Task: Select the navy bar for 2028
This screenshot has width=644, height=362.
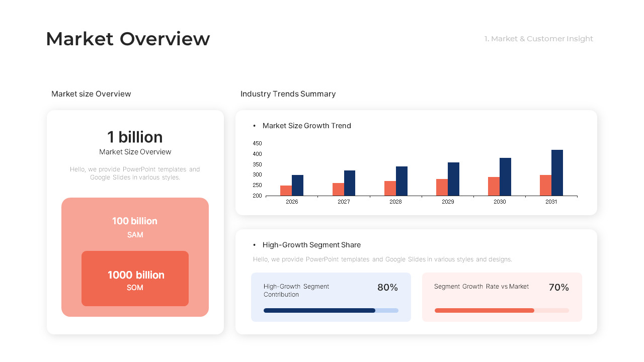Action: 401,181
